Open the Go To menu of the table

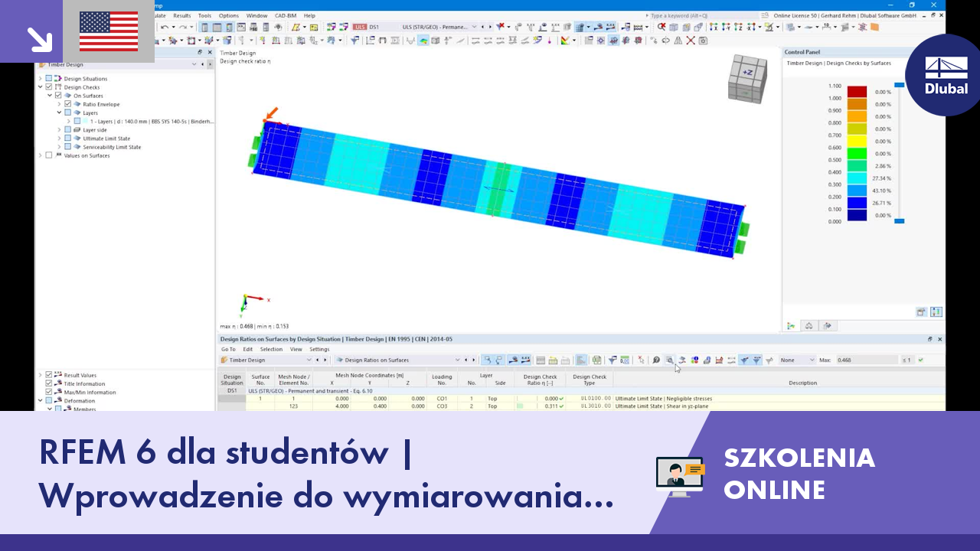point(228,349)
